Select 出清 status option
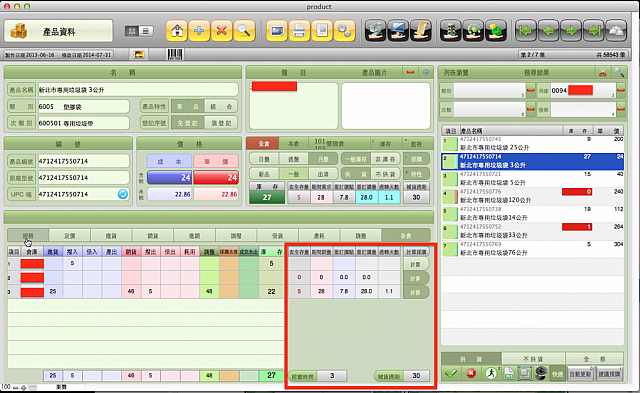 (323, 174)
